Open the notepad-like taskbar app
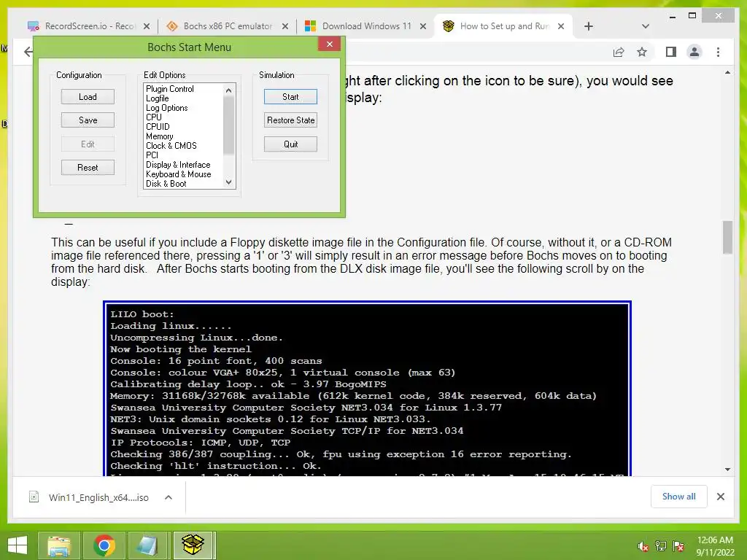 [x=147, y=545]
